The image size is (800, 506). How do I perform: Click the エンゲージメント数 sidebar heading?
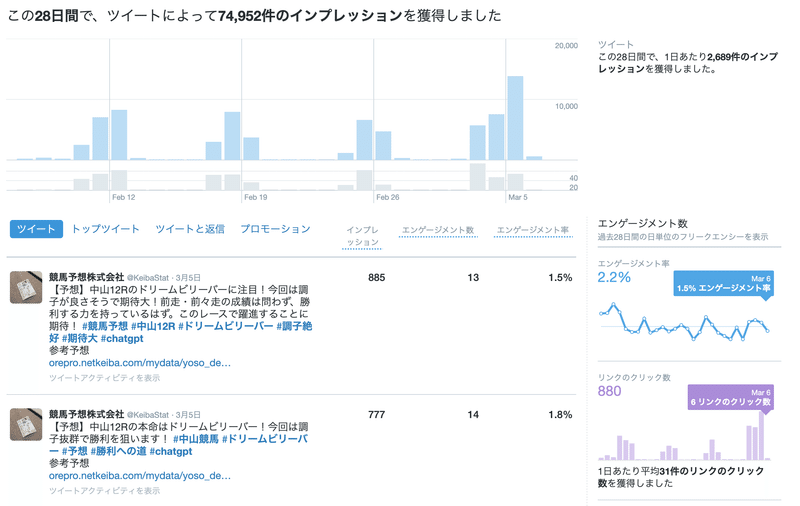[643, 223]
